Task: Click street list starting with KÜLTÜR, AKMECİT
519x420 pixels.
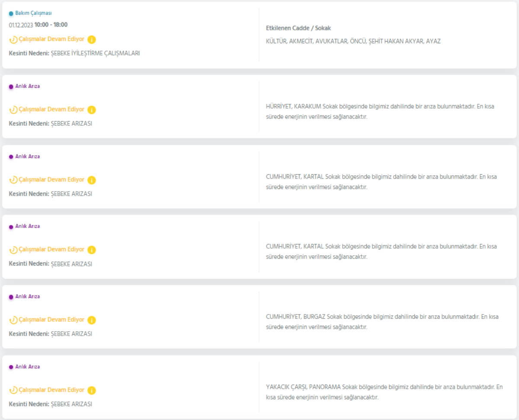Action: (x=353, y=42)
